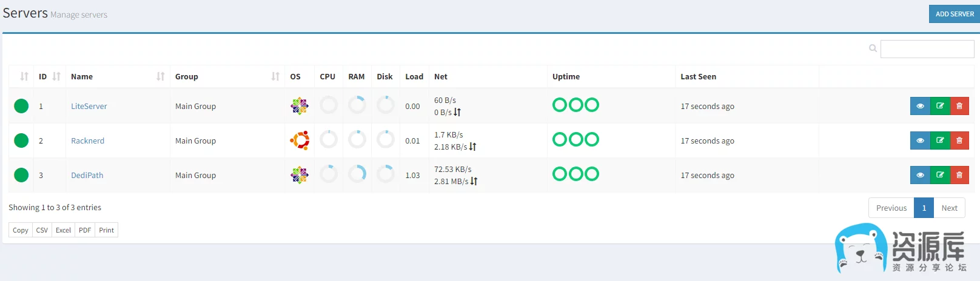
Task: Export the server list to PDF
Action: pos(85,230)
